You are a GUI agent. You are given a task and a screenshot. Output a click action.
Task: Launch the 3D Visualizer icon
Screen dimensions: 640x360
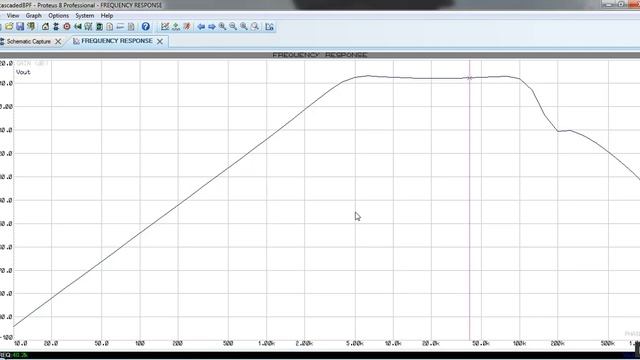(78, 27)
